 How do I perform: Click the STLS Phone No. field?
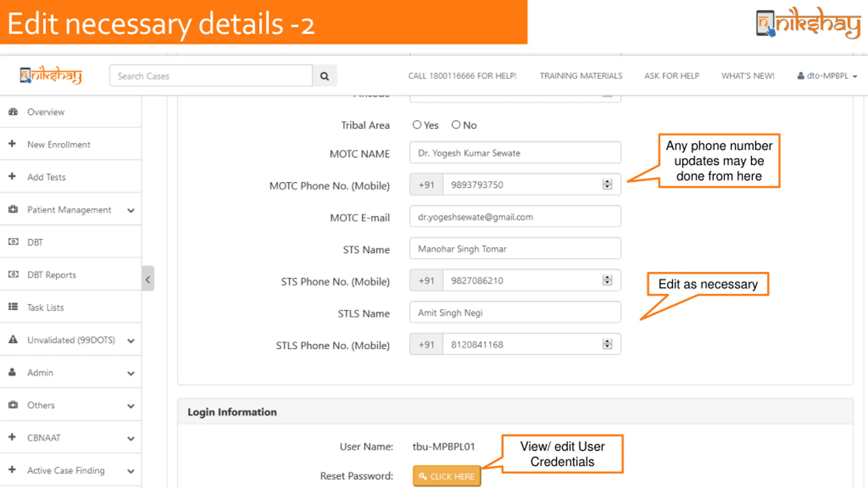pyautogui.click(x=532, y=344)
